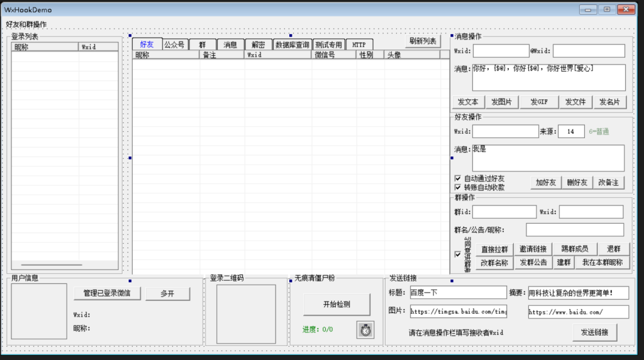Viewport: 644px width, 360px height.
Task: Switch to the 公众号 tab
Action: click(x=175, y=45)
